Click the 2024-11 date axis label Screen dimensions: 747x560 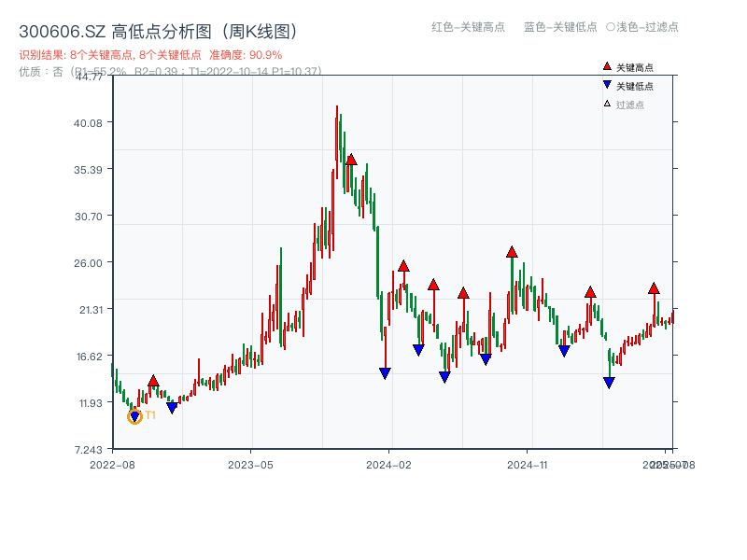pyautogui.click(x=528, y=465)
